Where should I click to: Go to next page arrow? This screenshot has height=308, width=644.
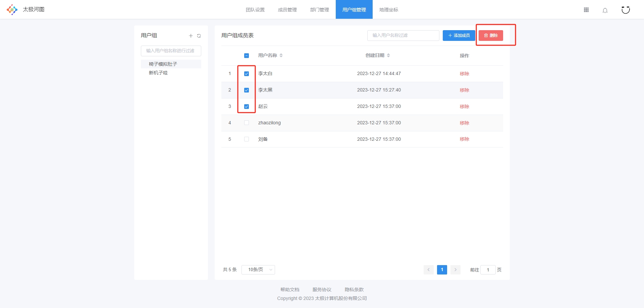[455, 270]
